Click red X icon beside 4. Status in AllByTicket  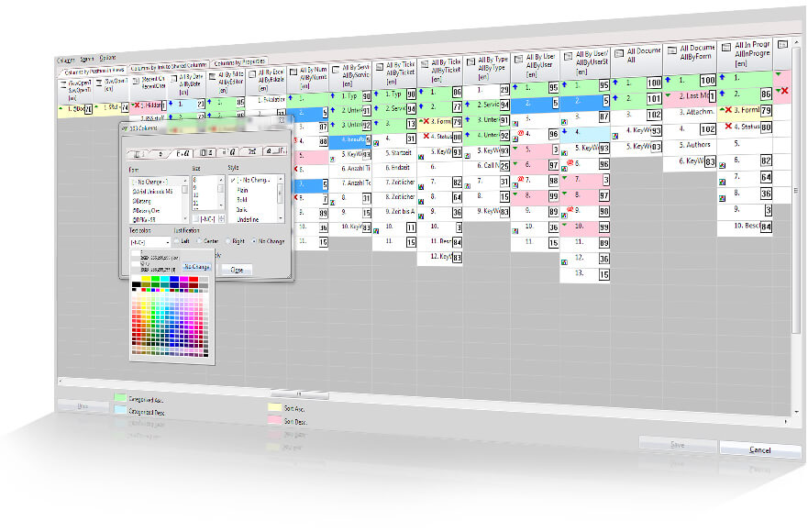click(x=426, y=136)
